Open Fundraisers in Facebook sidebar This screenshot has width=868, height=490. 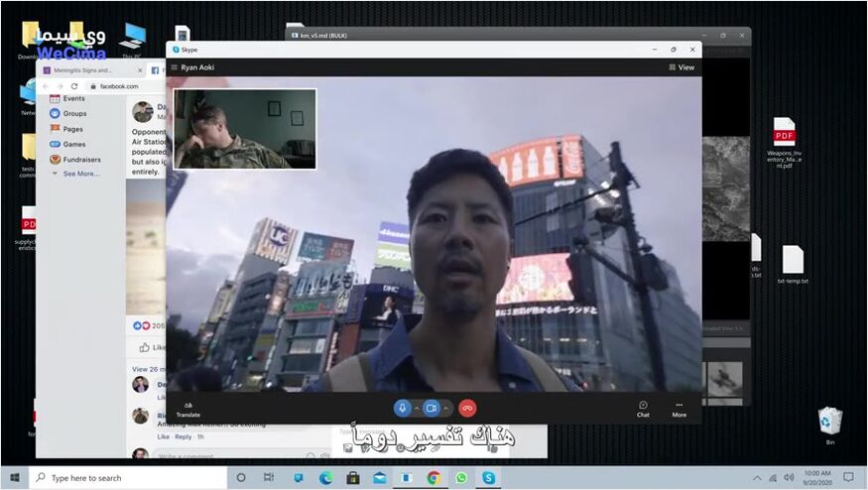click(x=81, y=159)
